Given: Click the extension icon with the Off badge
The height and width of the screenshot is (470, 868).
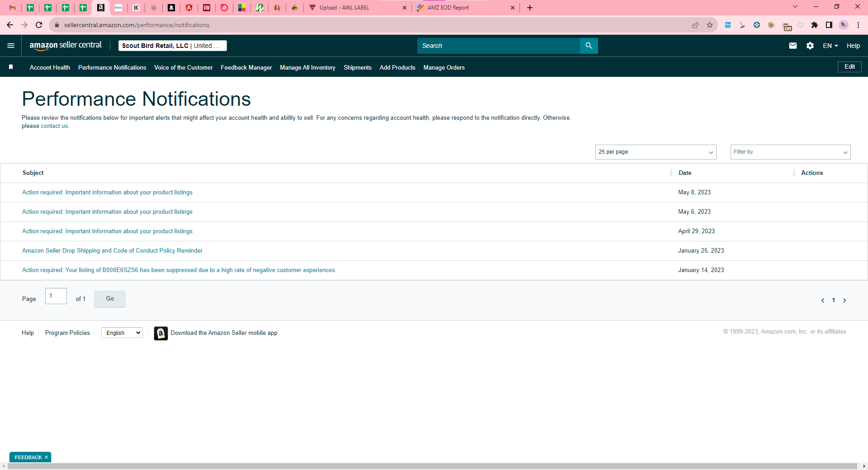Looking at the screenshot, I should 787,26.
